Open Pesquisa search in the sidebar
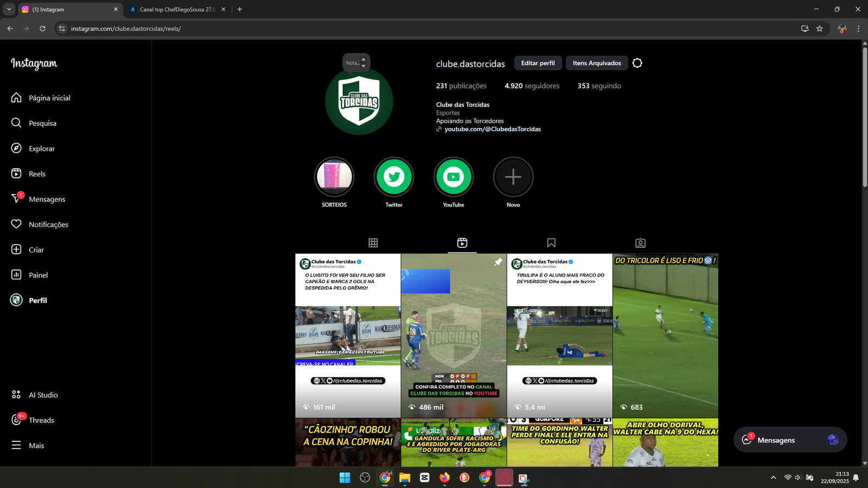This screenshot has width=868, height=488. pyautogui.click(x=34, y=123)
